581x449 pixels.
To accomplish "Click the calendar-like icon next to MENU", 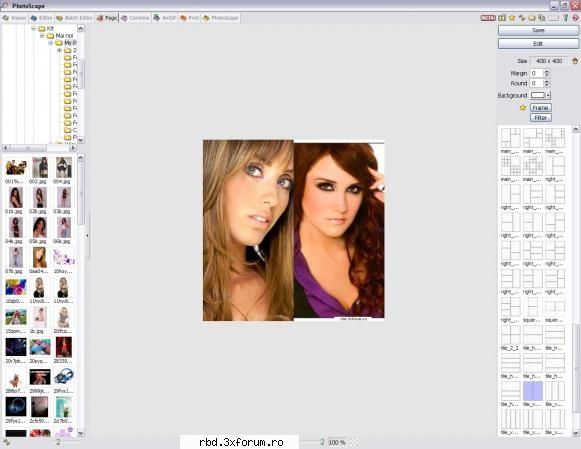I will 502,18.
